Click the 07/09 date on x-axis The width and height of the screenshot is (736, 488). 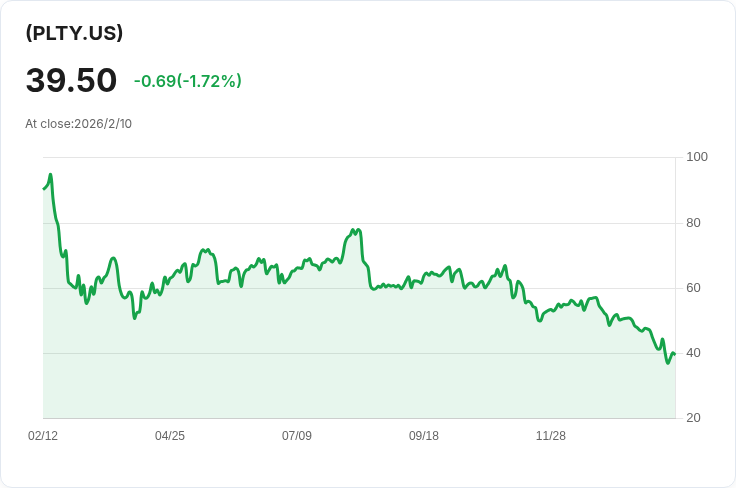click(297, 436)
